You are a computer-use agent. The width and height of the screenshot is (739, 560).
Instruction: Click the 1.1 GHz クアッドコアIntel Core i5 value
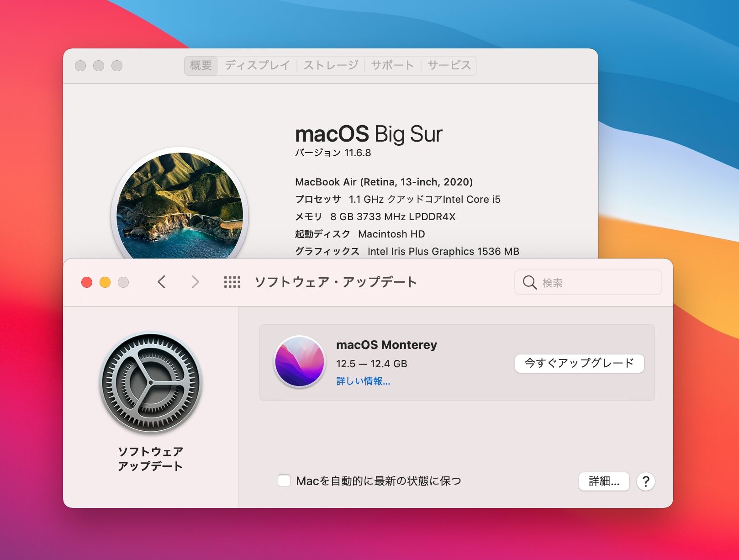424,199
